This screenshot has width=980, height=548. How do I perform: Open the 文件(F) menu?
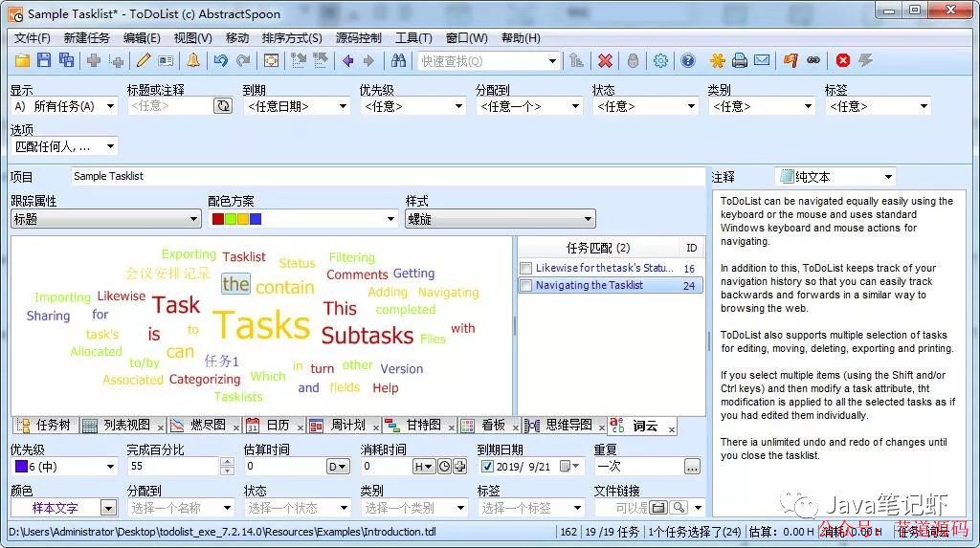click(x=33, y=38)
